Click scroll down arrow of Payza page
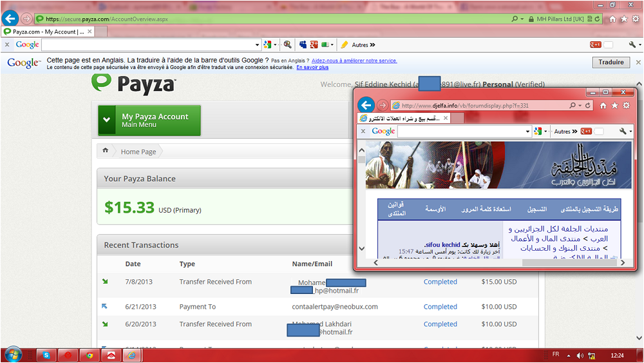This screenshot has width=644, height=363. [x=639, y=338]
